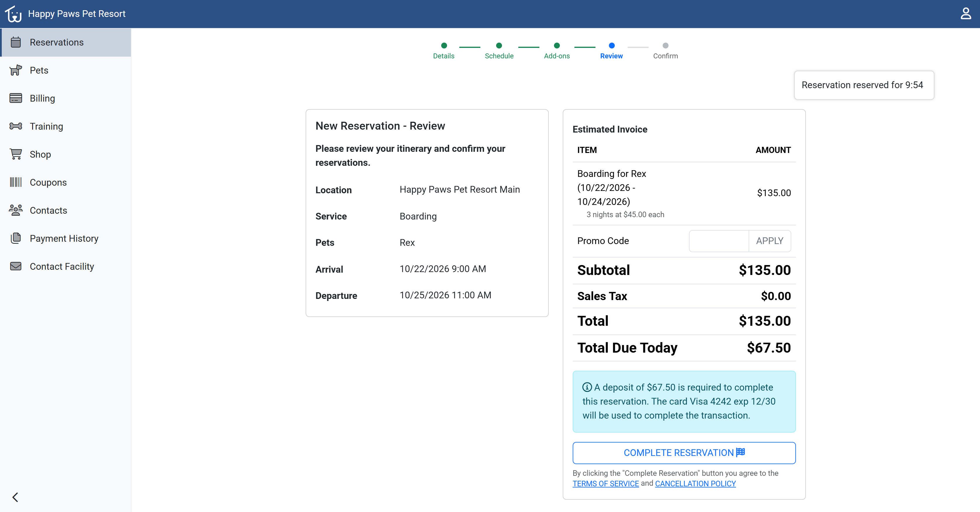Jump back to the Details step

pos(444,51)
